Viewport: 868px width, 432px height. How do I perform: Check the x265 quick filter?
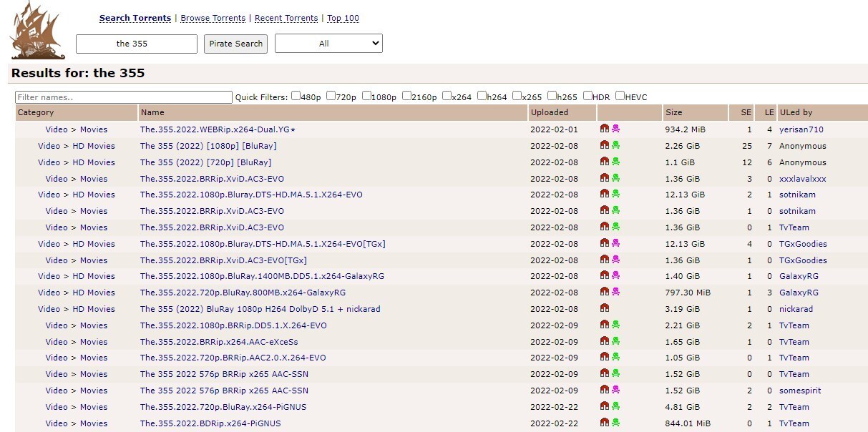click(x=517, y=97)
